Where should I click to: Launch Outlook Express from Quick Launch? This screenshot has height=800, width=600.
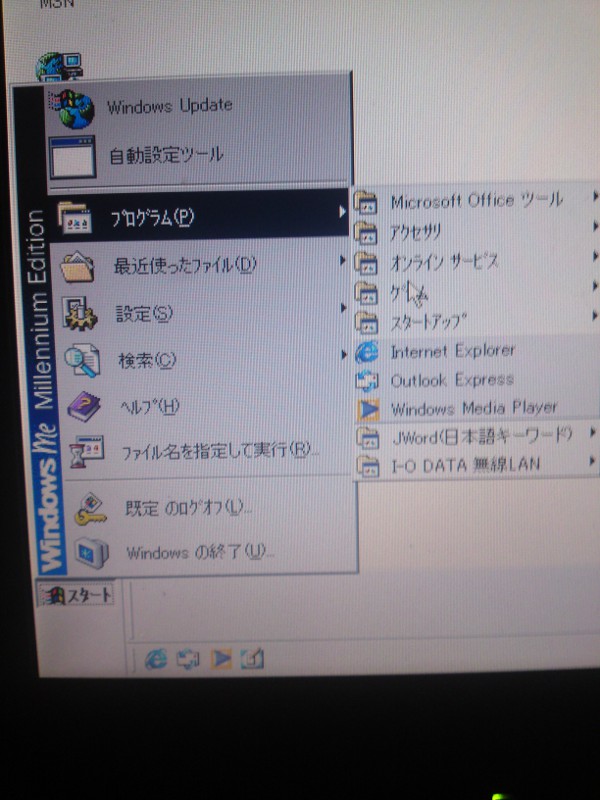187,659
